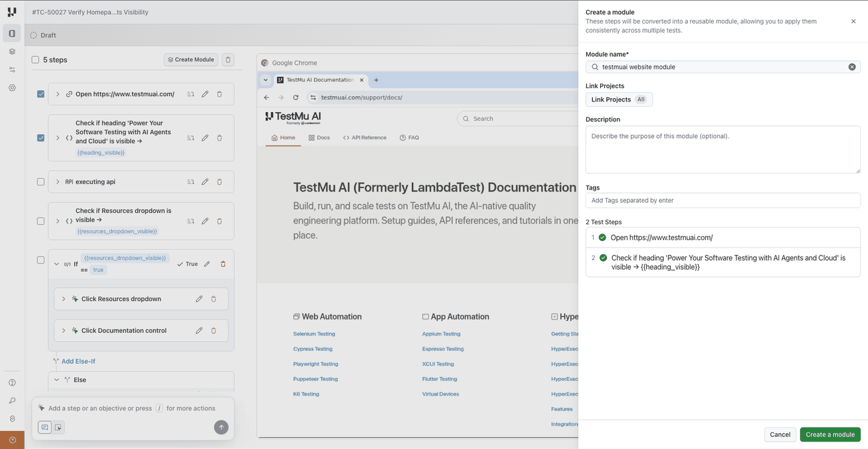
Task: Send the step with arrow button
Action: [221, 427]
